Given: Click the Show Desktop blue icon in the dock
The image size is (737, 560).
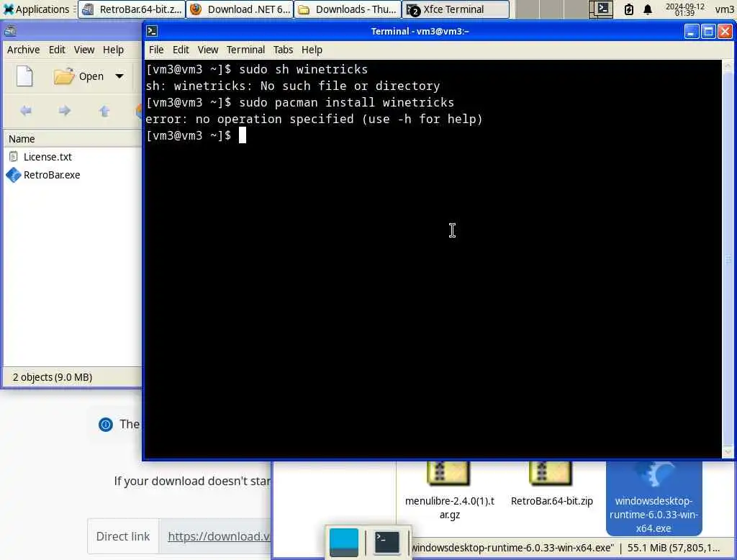Looking at the screenshot, I should tap(343, 543).
